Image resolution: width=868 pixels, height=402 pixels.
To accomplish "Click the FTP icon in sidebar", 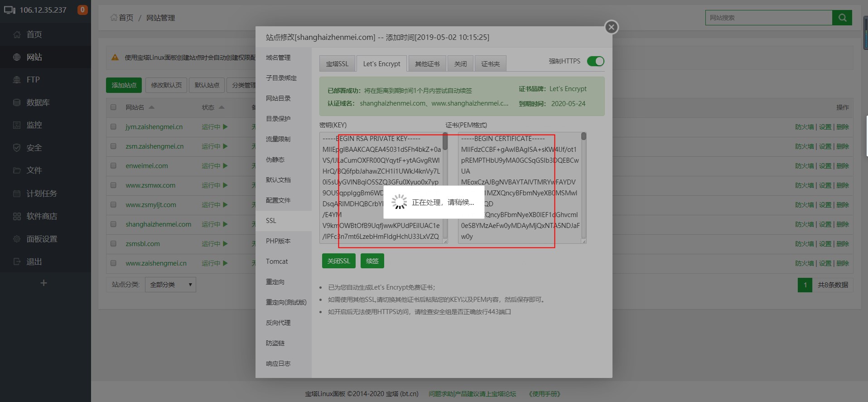I will click(x=17, y=80).
